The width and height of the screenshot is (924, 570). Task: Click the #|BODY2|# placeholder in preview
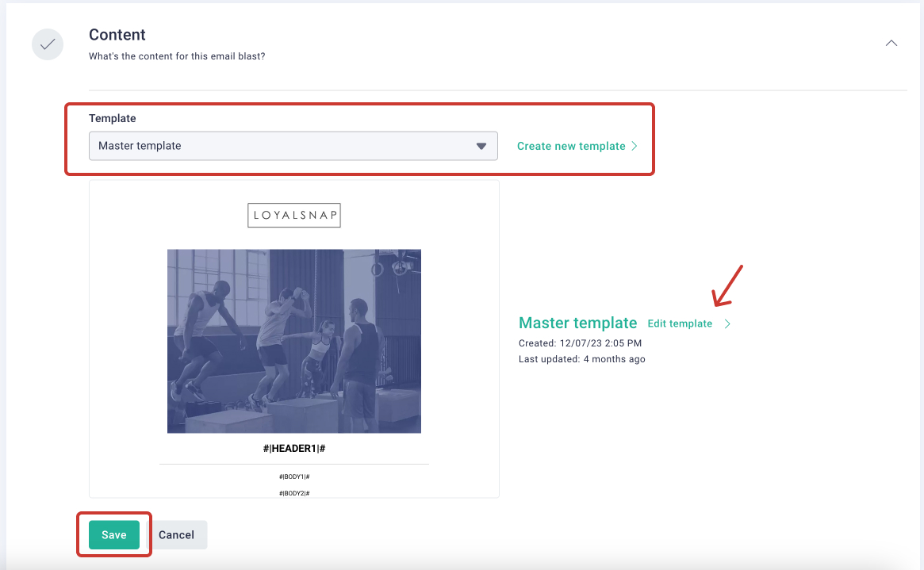click(294, 493)
